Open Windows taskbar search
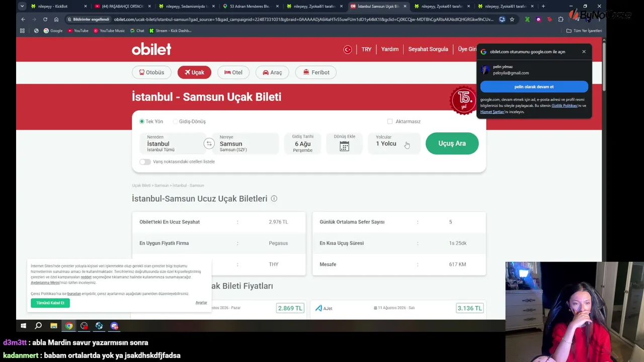The image size is (644, 362). (x=38, y=326)
